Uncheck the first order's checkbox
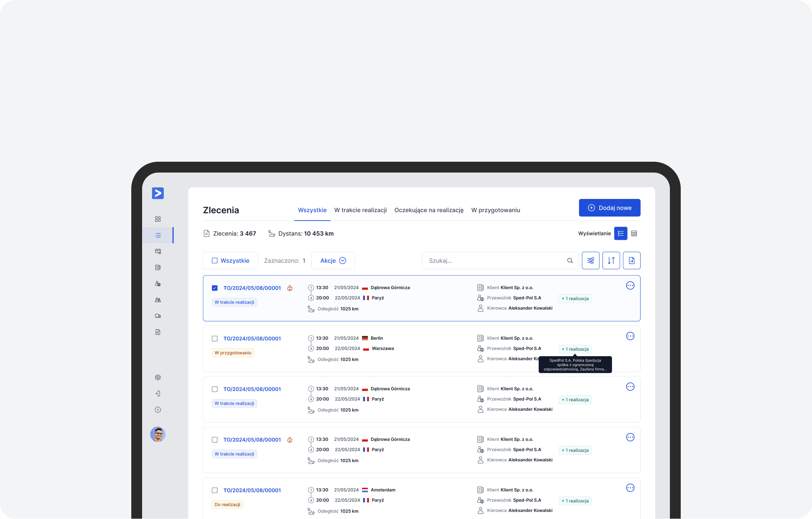This screenshot has width=812, height=519. click(x=215, y=288)
